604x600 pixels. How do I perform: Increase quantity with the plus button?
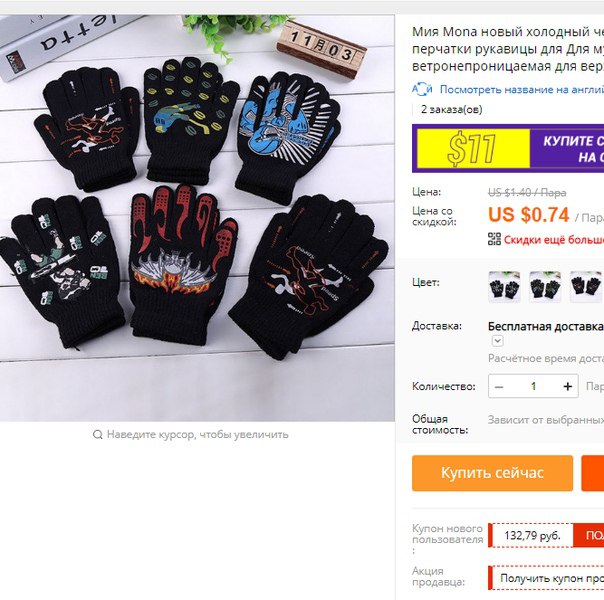coord(567,386)
